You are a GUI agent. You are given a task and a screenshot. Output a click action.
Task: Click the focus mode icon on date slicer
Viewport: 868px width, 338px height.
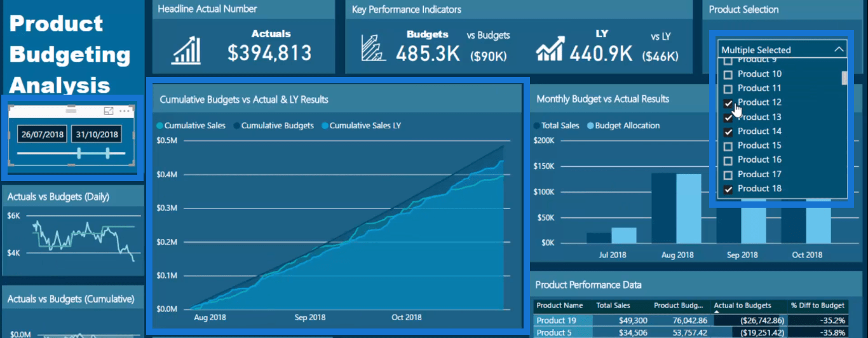(109, 111)
